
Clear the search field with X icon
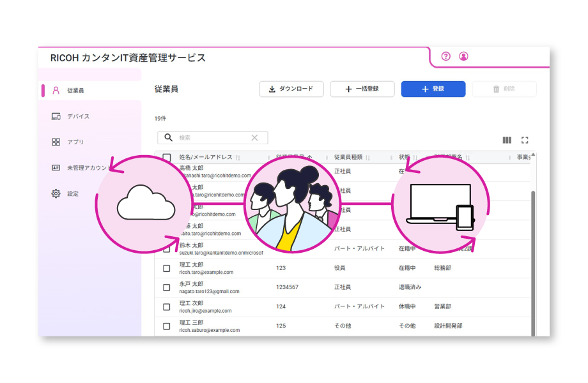click(254, 138)
